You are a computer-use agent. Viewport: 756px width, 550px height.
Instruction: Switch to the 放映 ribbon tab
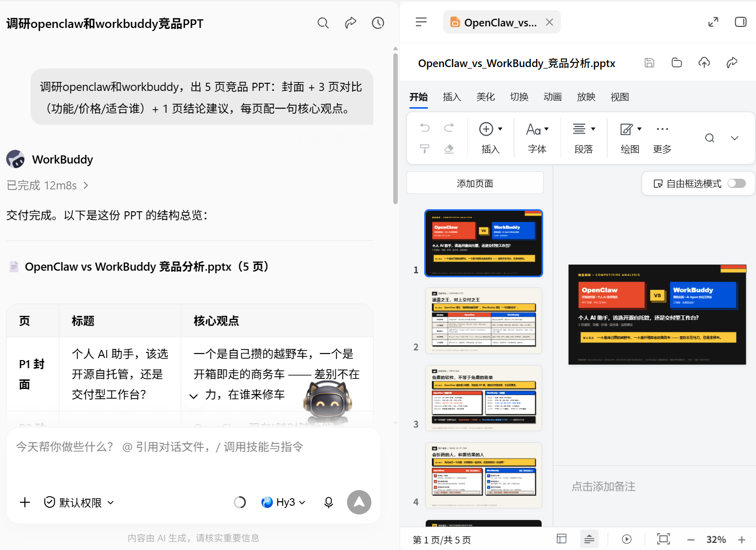pos(586,97)
